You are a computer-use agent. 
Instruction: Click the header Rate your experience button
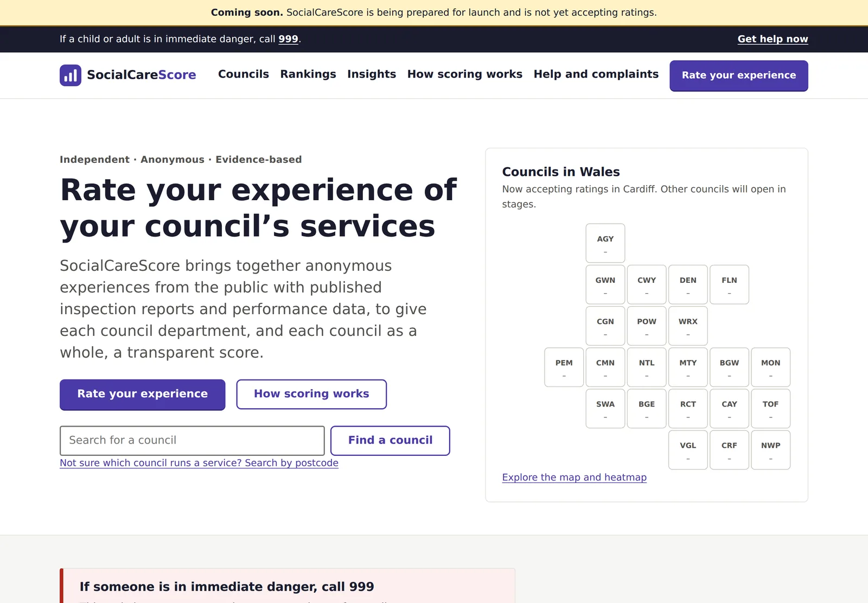tap(739, 75)
